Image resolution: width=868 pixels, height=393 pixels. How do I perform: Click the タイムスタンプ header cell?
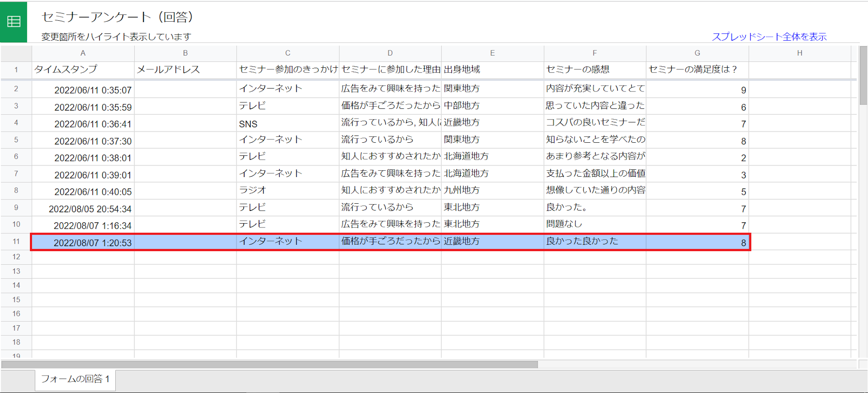(83, 70)
